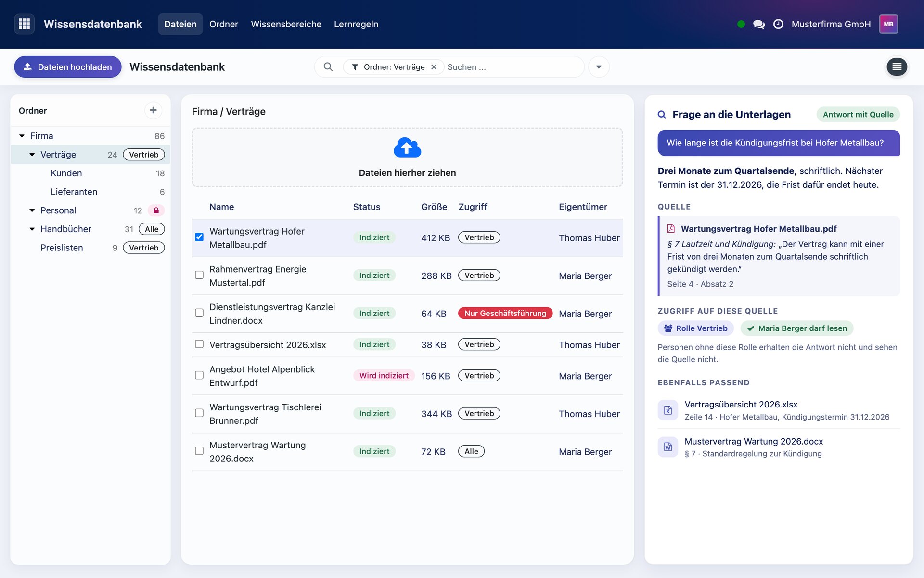The image size is (924, 578).
Task: Open the Vertragsübersicht 2026.xlsx spreadsheet icon
Action: click(x=668, y=410)
